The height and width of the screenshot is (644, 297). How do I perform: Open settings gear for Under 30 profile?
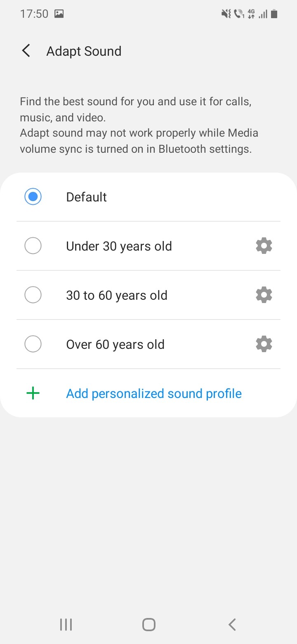[264, 246]
